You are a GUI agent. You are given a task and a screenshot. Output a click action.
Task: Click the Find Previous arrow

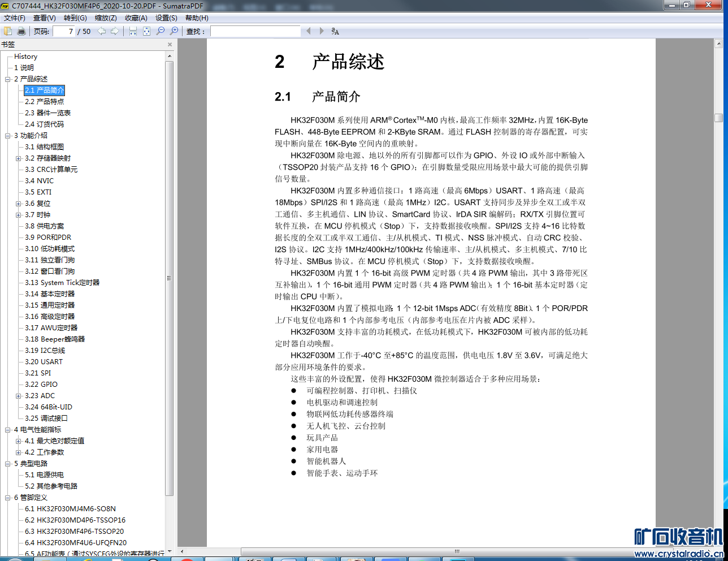[309, 31]
